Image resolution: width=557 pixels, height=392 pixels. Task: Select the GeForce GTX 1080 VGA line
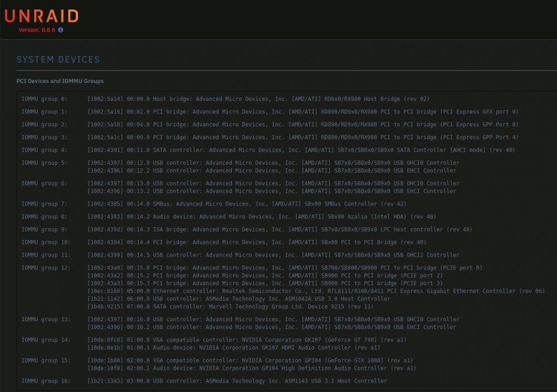251,361
